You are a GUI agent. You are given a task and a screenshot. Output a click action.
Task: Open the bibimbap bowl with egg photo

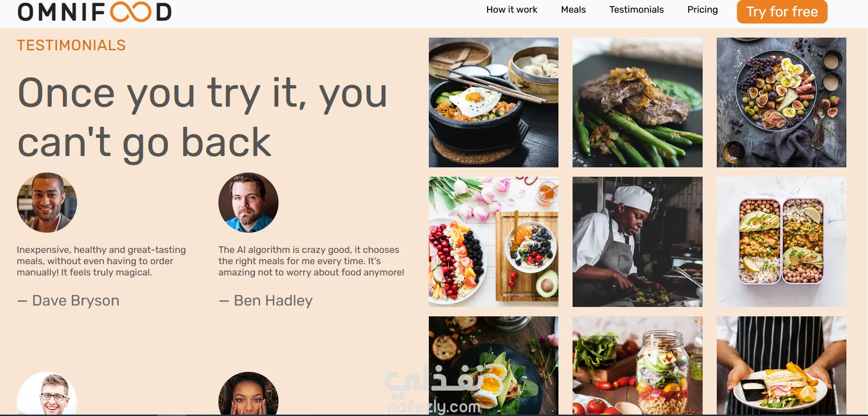(x=494, y=102)
